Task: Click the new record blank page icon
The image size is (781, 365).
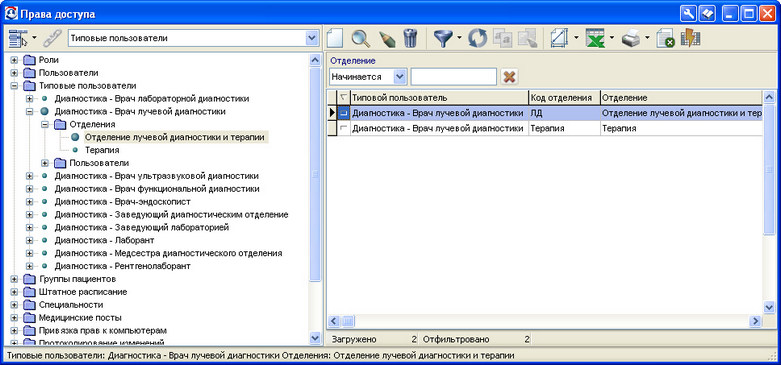Action: pos(335,38)
